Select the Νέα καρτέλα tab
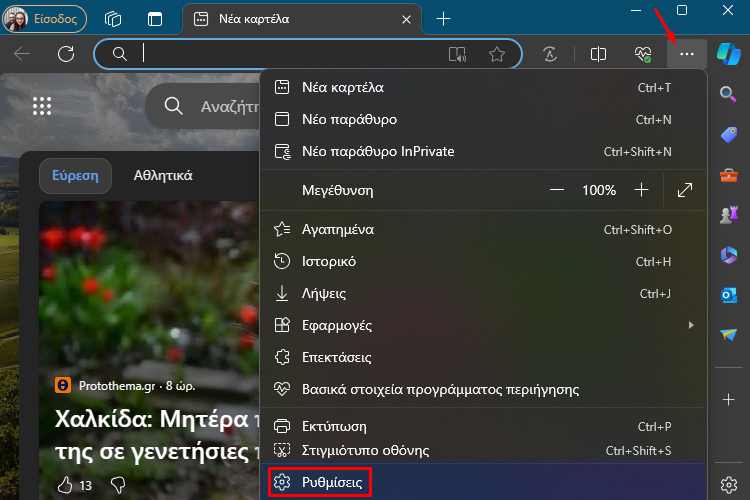Viewport: 750px width, 500px height. click(x=301, y=19)
